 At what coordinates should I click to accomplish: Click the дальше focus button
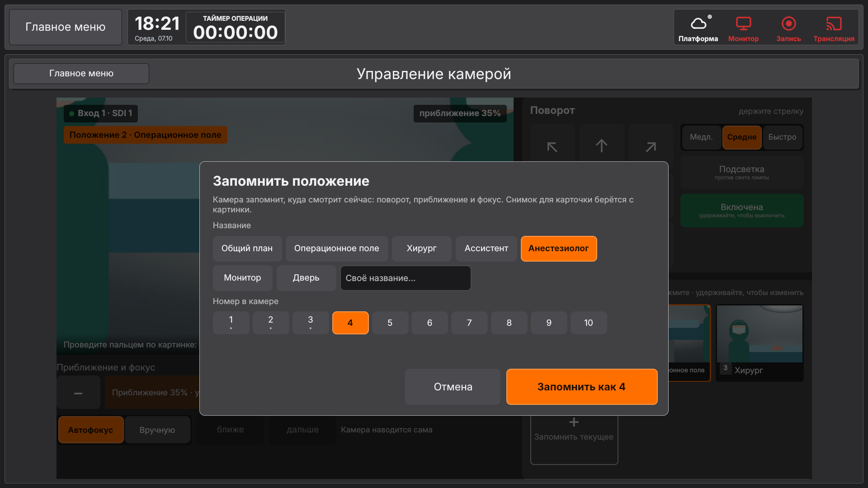tap(302, 430)
